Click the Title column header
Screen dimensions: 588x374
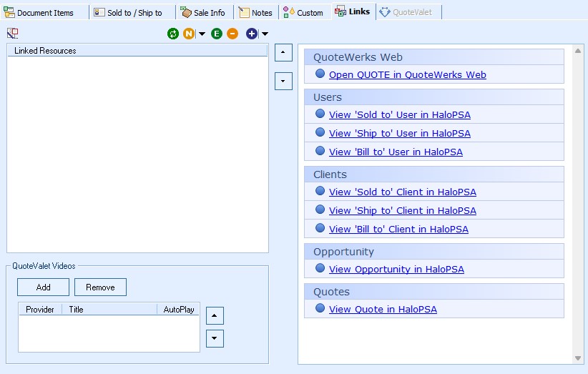tap(109, 310)
